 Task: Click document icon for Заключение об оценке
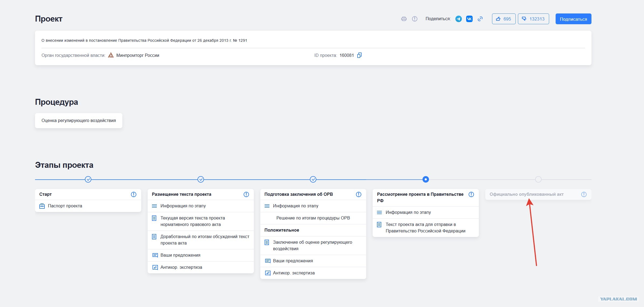point(267,242)
